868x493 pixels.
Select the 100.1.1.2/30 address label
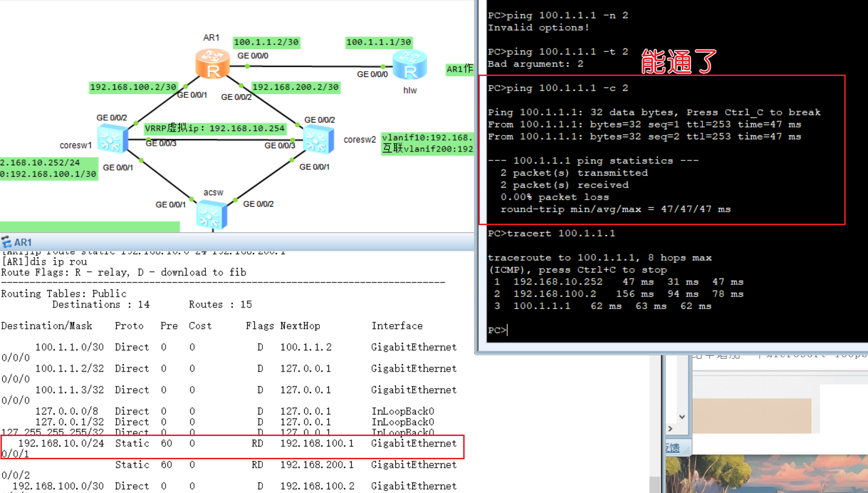point(266,42)
